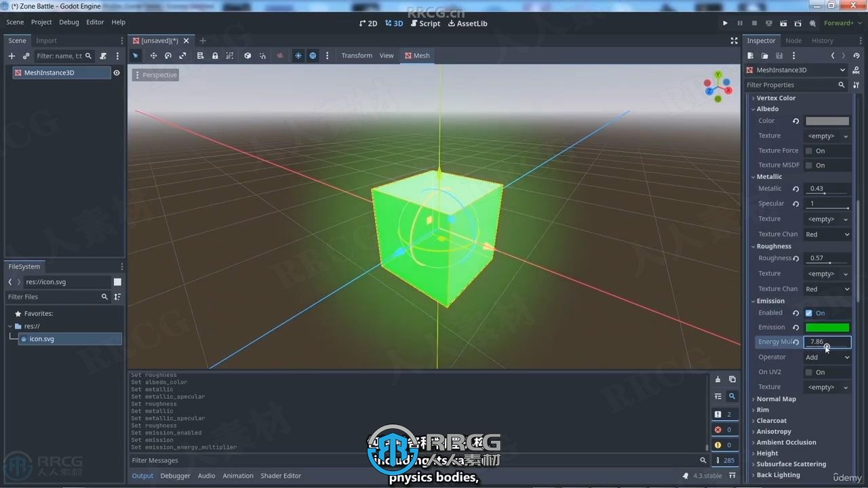Load an existing resource folder icon
The height and width of the screenshot is (488, 868).
click(x=765, y=56)
